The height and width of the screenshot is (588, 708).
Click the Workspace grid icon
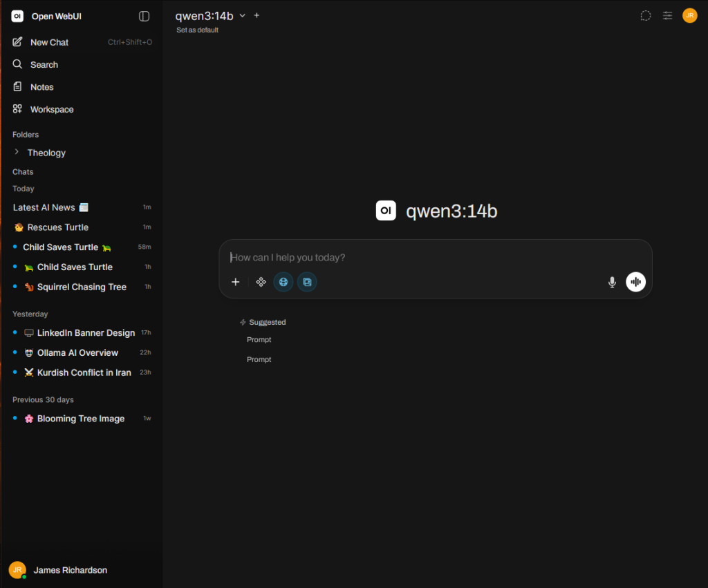[x=17, y=108]
